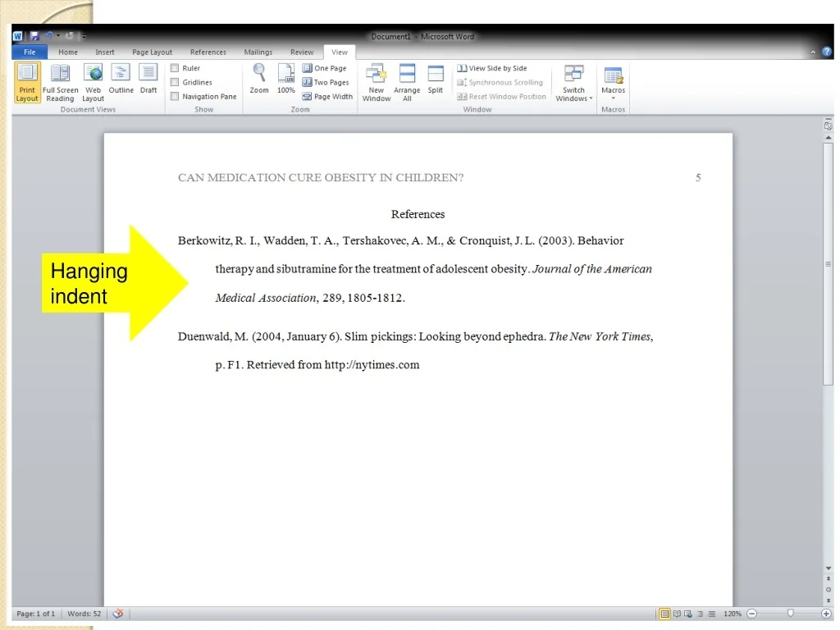Switch to the Review tab
The image size is (840, 630).
[x=302, y=52]
